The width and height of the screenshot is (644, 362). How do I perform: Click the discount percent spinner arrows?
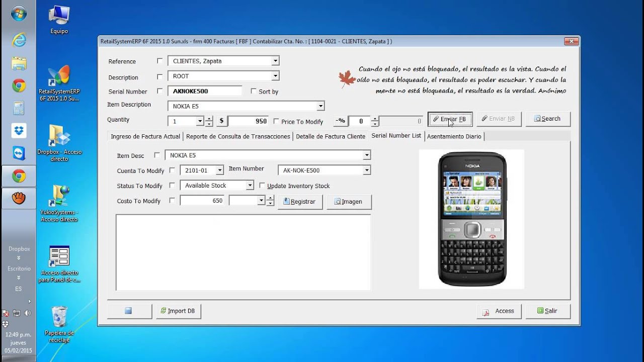(374, 121)
